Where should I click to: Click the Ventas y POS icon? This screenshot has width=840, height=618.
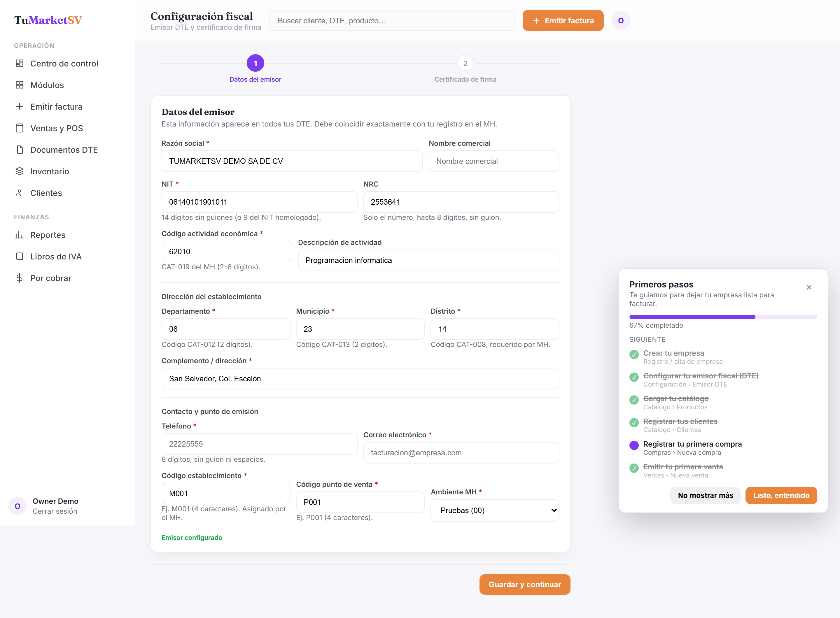(x=20, y=128)
